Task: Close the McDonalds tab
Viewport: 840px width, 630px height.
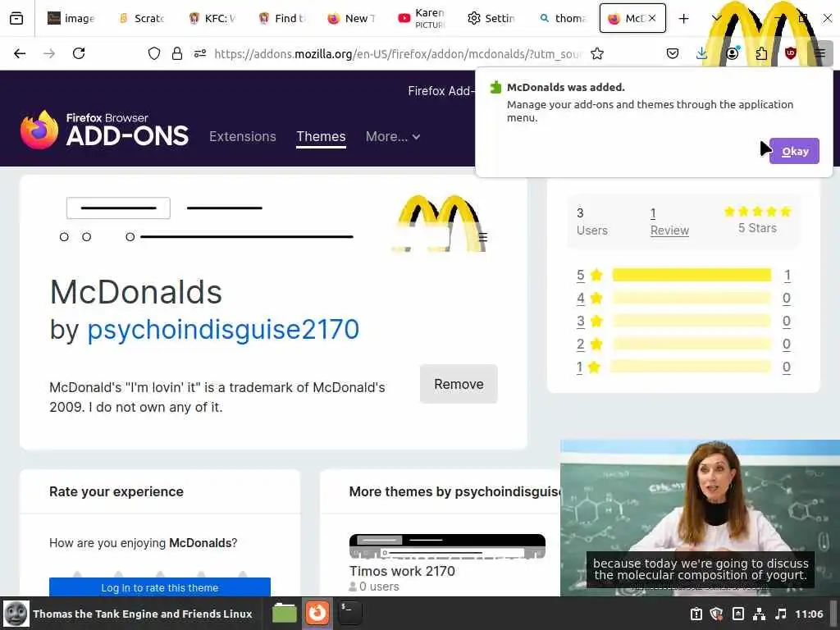Action: pos(652,18)
